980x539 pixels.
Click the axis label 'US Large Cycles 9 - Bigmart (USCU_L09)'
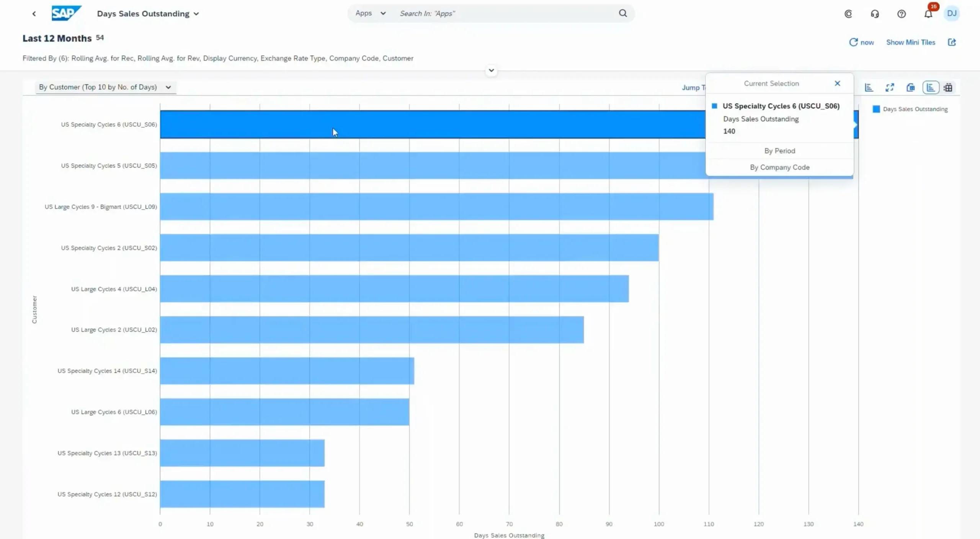point(101,206)
